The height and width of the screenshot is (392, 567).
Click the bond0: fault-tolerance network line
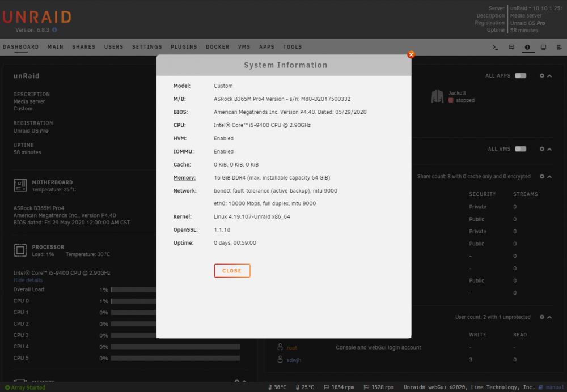point(275,190)
